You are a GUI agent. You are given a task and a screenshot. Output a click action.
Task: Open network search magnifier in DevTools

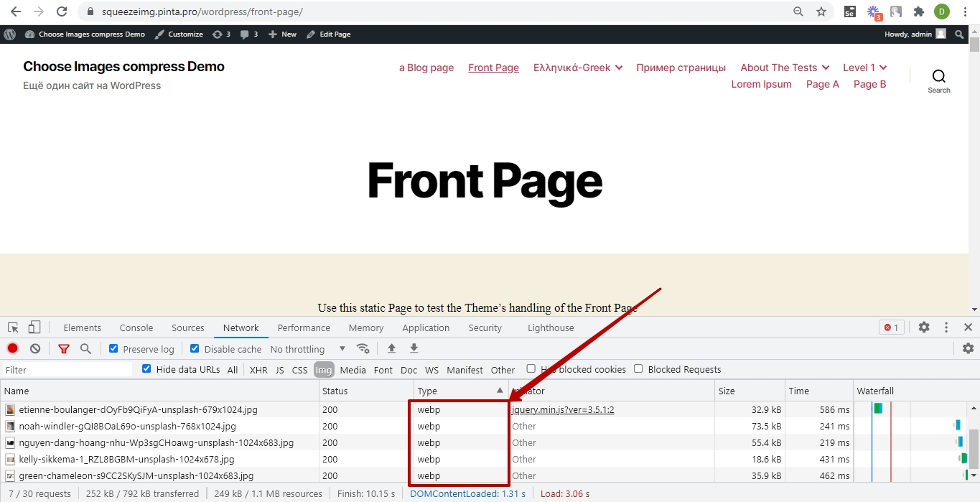(x=85, y=348)
